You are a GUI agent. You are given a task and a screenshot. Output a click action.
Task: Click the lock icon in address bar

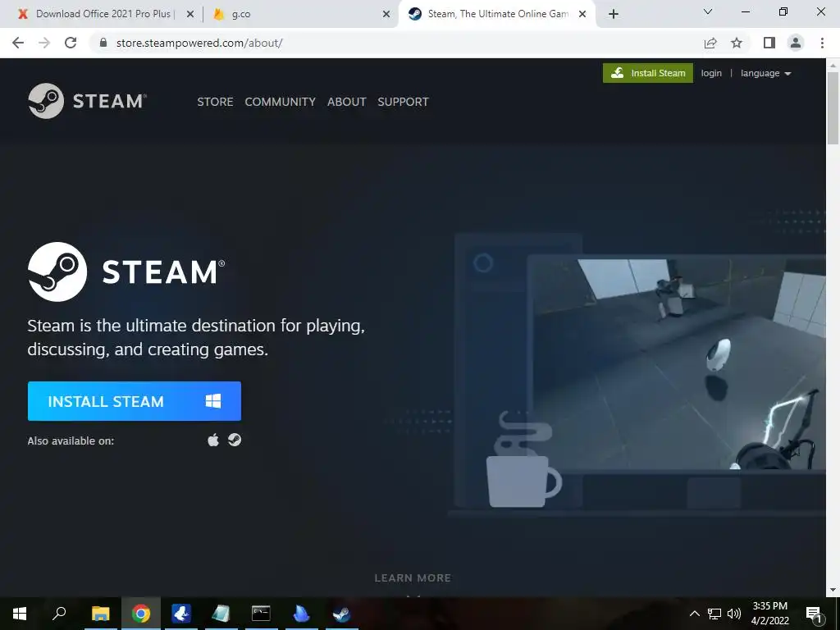[x=103, y=43]
